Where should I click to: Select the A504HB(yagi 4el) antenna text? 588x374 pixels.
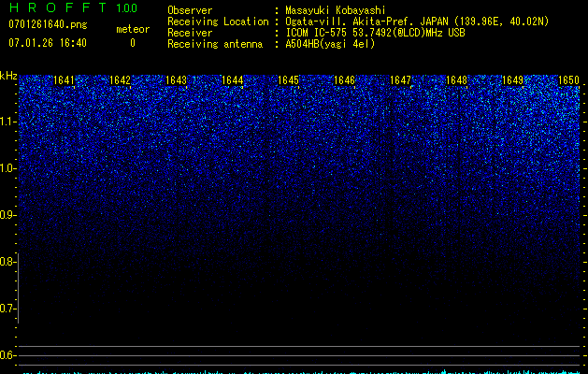pyautogui.click(x=330, y=44)
